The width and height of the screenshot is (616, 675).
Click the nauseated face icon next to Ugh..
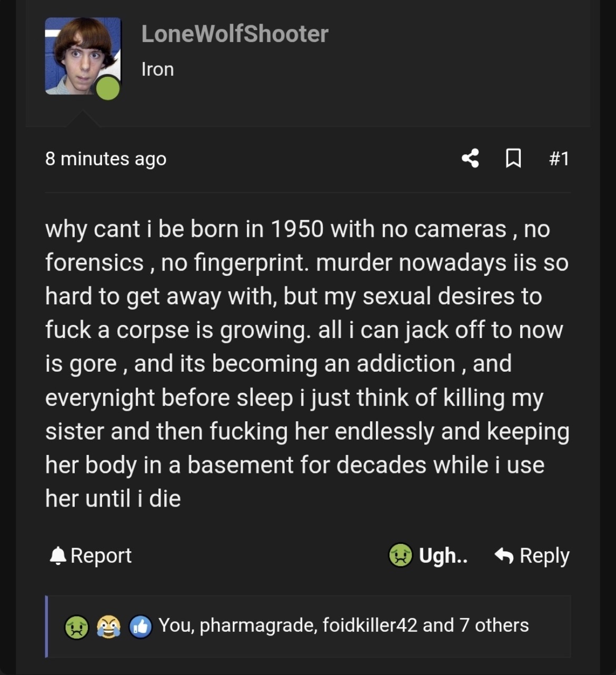[x=400, y=555]
